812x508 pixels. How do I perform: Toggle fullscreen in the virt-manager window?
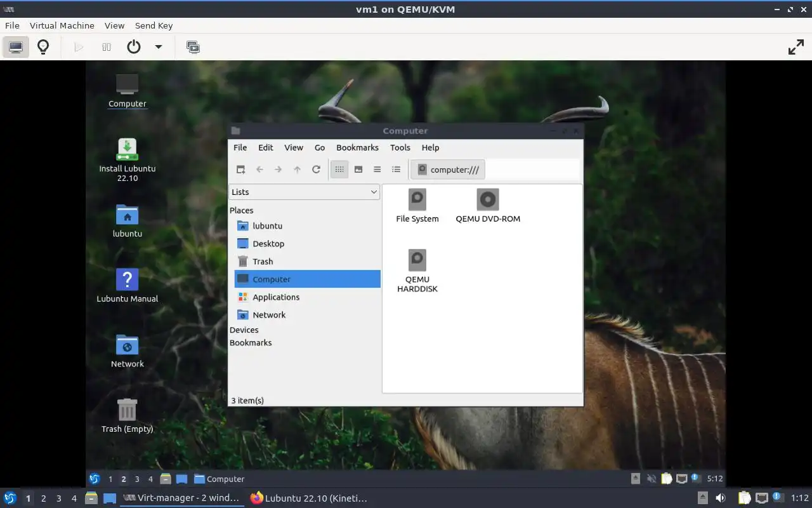[x=796, y=47]
